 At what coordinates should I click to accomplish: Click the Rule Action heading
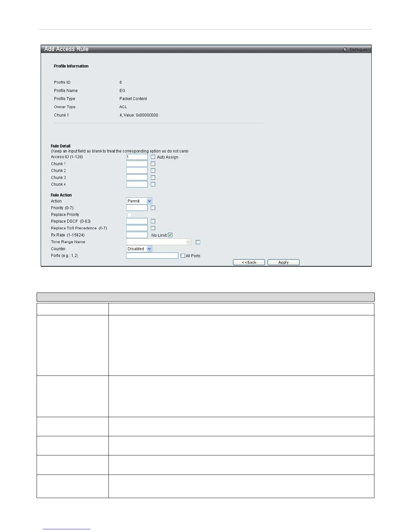click(x=61, y=195)
